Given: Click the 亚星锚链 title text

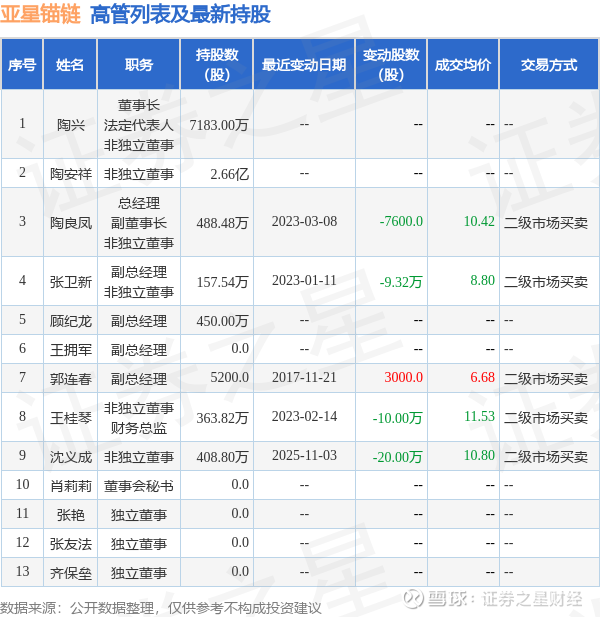Looking at the screenshot, I should point(41,15).
